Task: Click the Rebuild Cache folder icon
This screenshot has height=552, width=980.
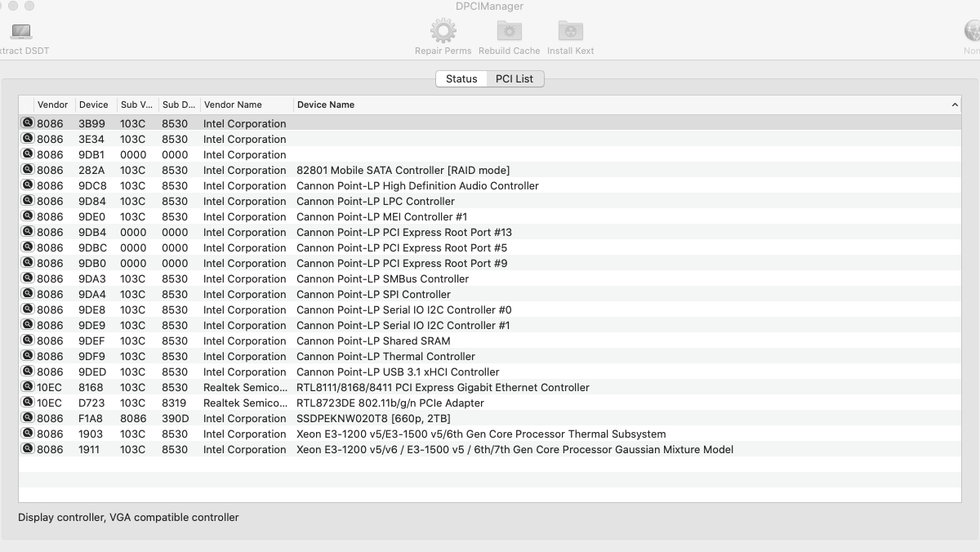Action: coord(510,30)
